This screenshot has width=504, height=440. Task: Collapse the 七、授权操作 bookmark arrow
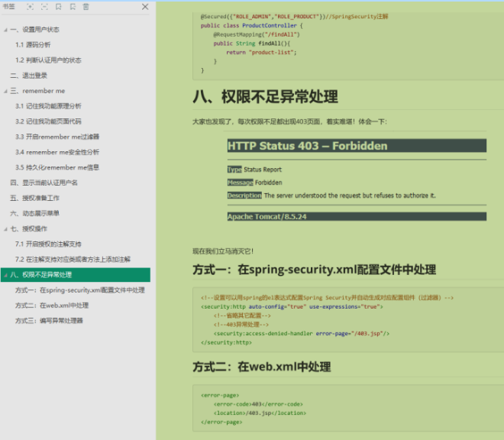tap(5, 229)
